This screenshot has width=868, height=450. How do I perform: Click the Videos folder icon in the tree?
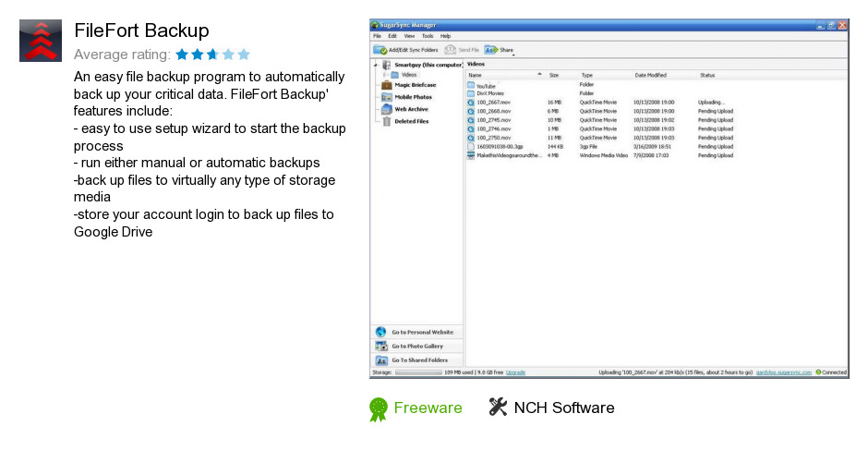(x=394, y=75)
